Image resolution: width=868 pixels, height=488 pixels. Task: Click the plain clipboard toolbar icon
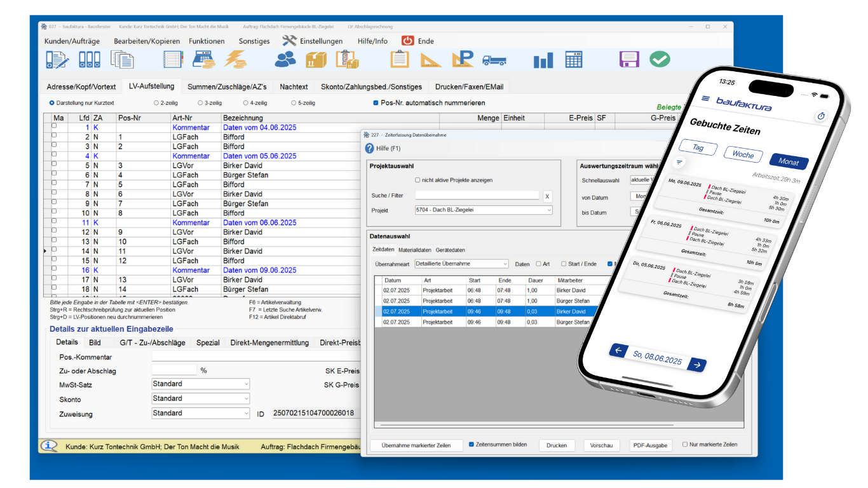click(x=400, y=59)
